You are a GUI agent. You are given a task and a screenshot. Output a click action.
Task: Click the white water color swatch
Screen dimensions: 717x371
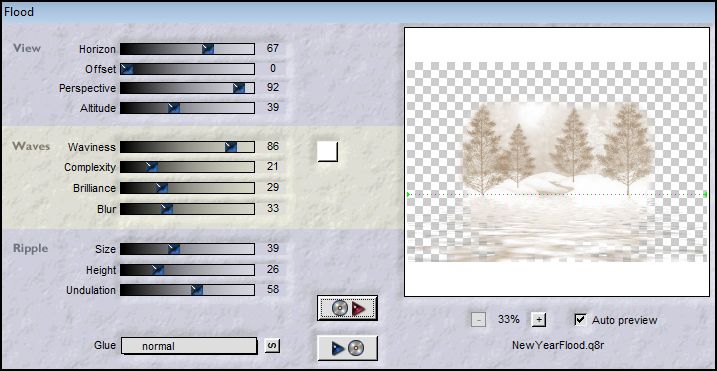[x=327, y=151]
